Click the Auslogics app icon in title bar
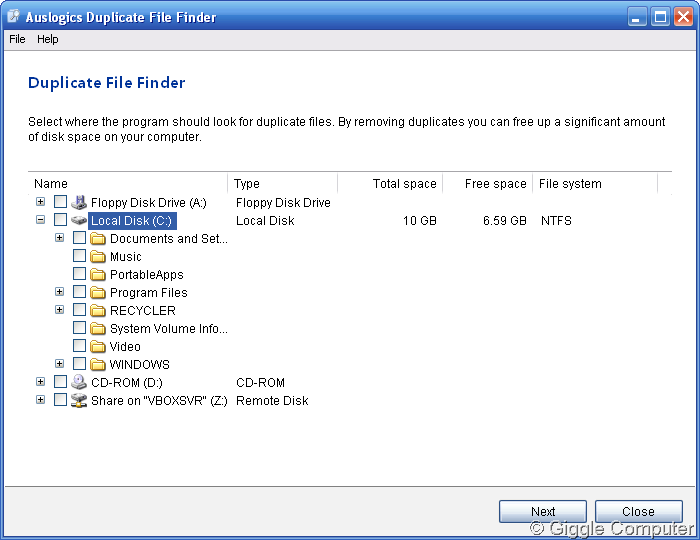 pyautogui.click(x=14, y=17)
